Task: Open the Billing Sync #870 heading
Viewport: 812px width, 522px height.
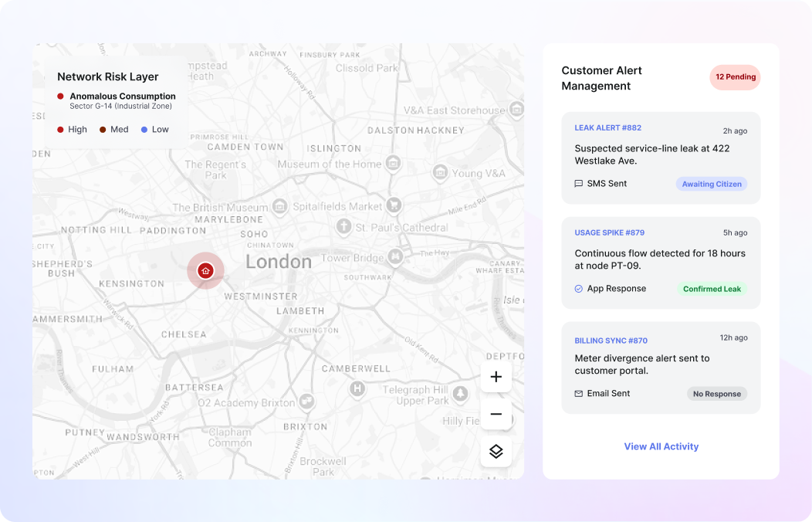Action: [x=611, y=341]
